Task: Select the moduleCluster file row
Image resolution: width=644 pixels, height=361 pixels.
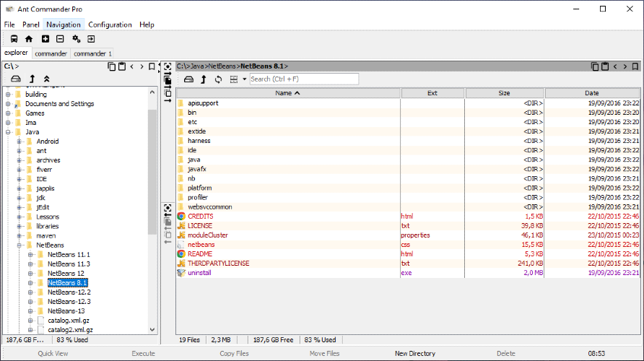Action: point(408,235)
